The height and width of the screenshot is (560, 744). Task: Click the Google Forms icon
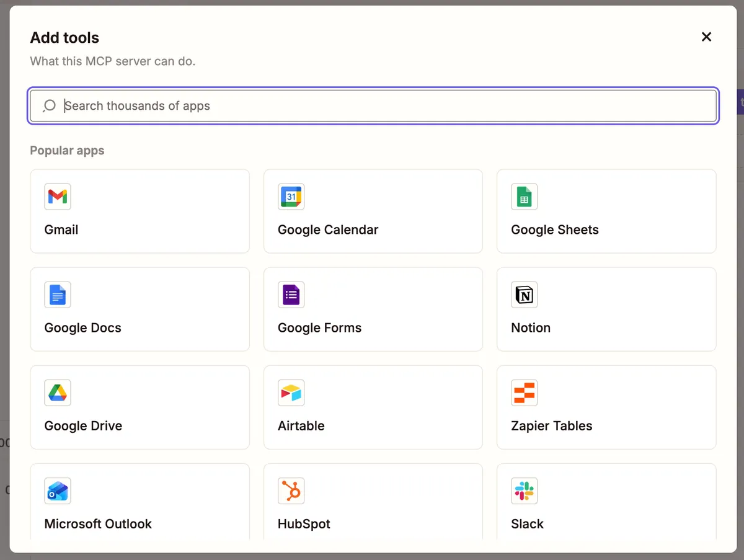pos(291,295)
